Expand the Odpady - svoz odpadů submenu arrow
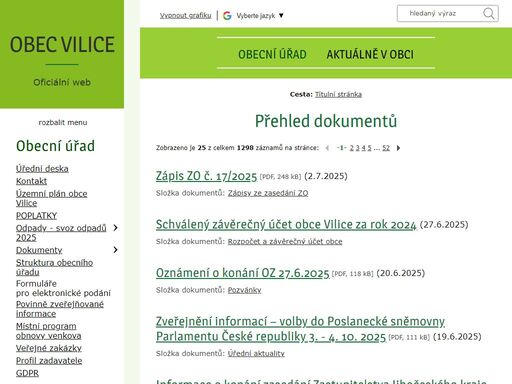The image size is (512, 384). click(x=115, y=228)
